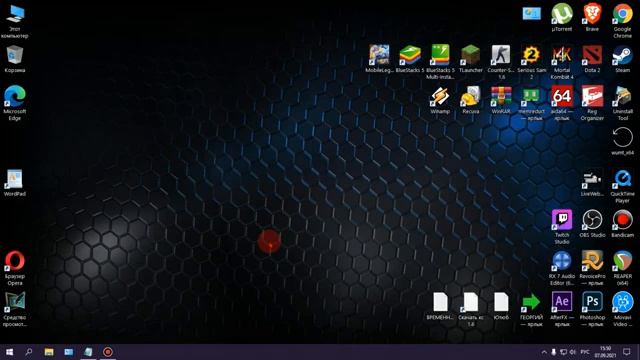The height and width of the screenshot is (360, 640).
Task: Select the AfterFX shortcut icon
Action: coord(562,309)
